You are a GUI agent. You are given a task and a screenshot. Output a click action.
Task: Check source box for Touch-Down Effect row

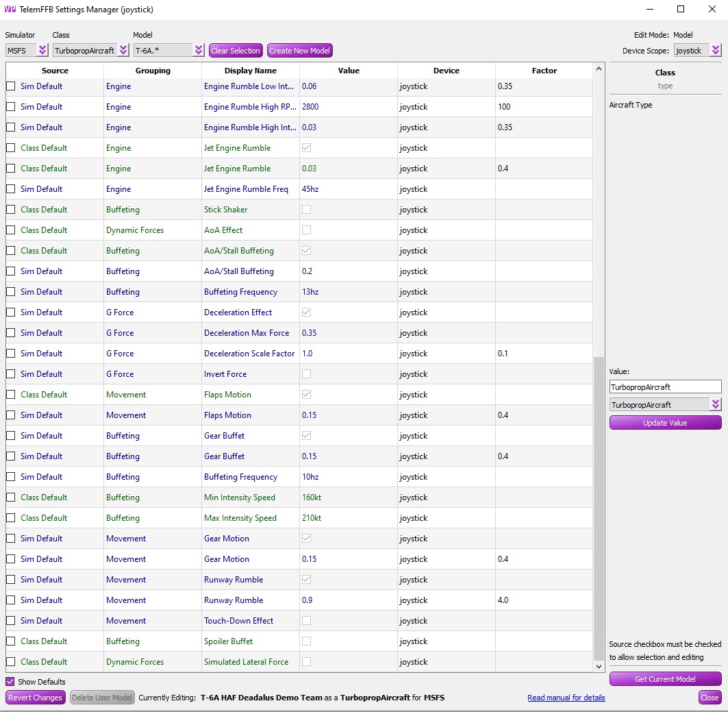(x=11, y=620)
